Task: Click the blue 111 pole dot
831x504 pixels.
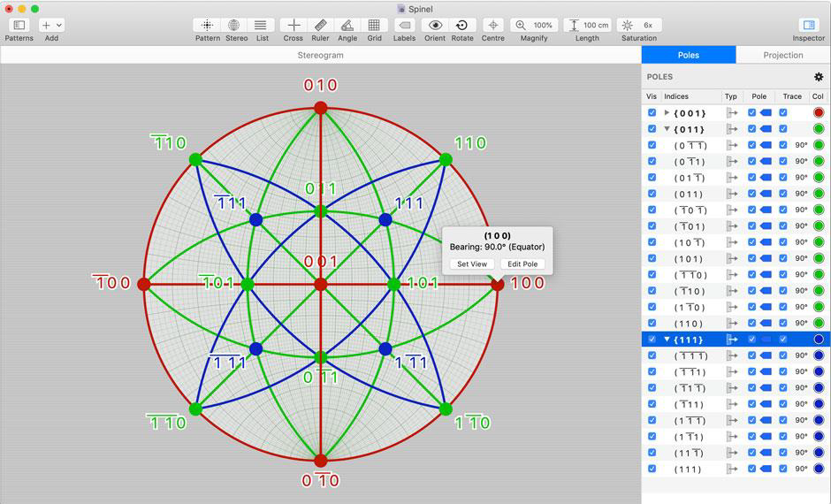Action: tap(385, 219)
